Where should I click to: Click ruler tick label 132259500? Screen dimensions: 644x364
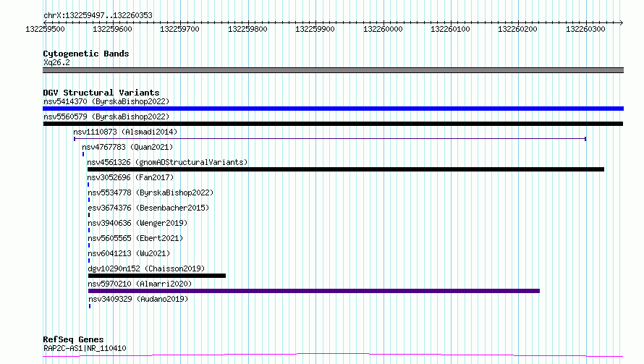[45, 29]
